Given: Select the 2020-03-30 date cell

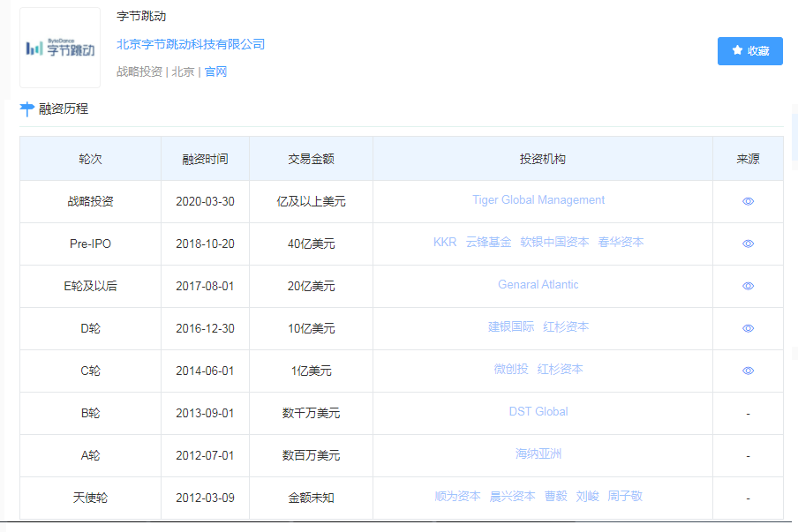Looking at the screenshot, I should pyautogui.click(x=205, y=201).
